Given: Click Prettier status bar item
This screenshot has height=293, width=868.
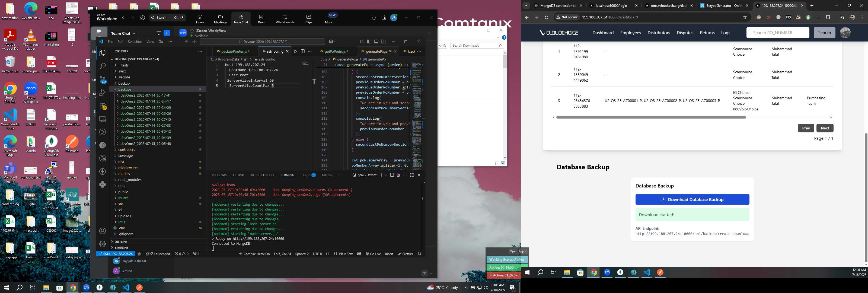Looking at the screenshot, I should coord(405,254).
